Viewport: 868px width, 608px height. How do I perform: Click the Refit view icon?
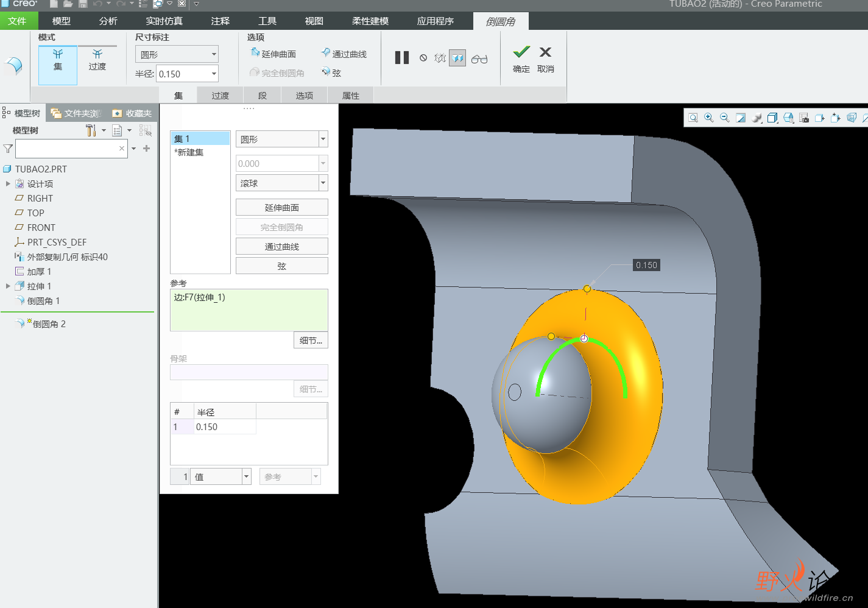pos(693,118)
